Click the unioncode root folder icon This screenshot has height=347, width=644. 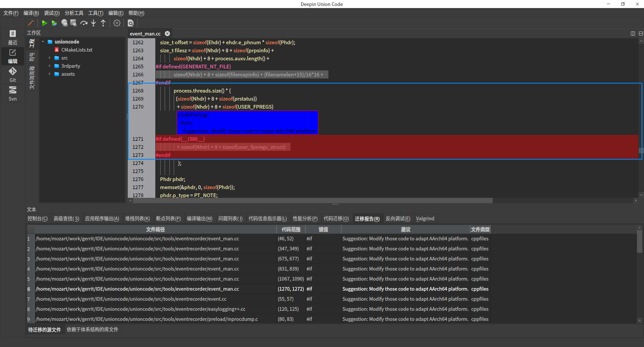click(50, 42)
